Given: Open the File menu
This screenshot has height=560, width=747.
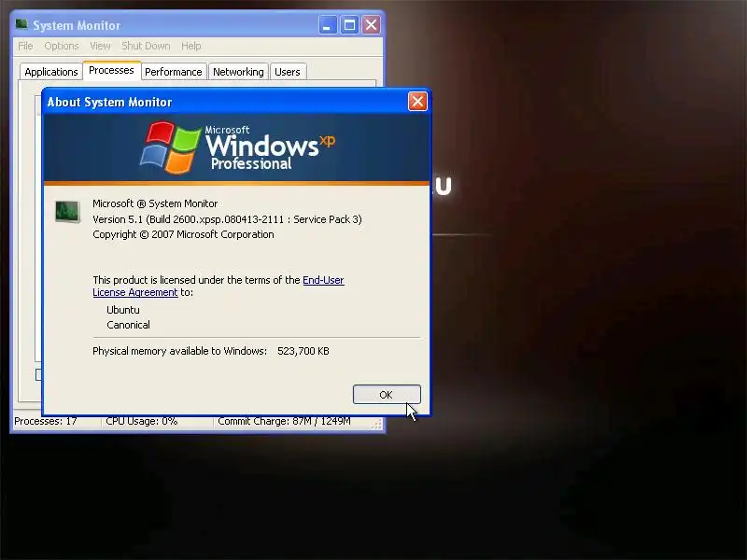Looking at the screenshot, I should point(25,46).
